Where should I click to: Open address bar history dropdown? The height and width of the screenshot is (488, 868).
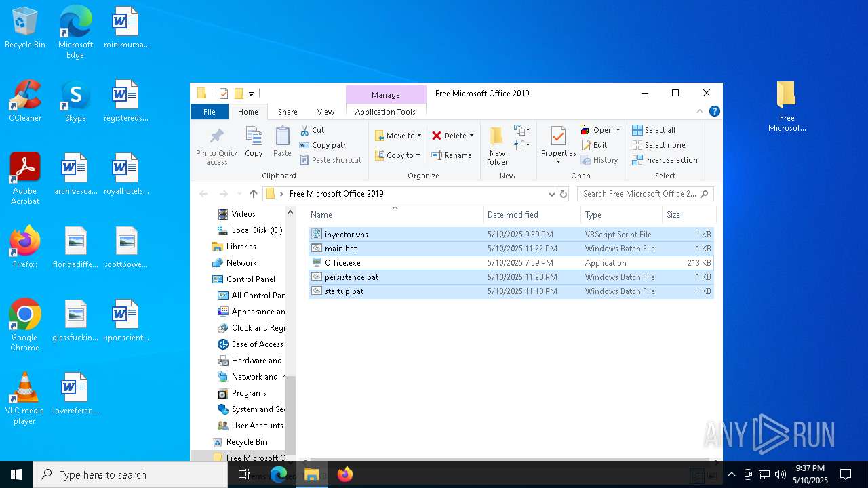[551, 194]
